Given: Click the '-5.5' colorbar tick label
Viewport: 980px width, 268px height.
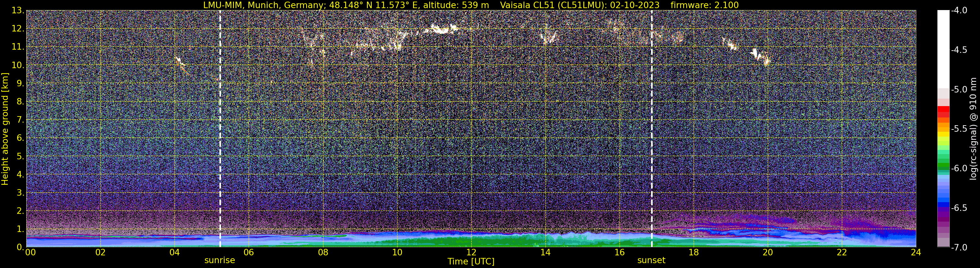Looking at the screenshot, I should click(x=959, y=129).
